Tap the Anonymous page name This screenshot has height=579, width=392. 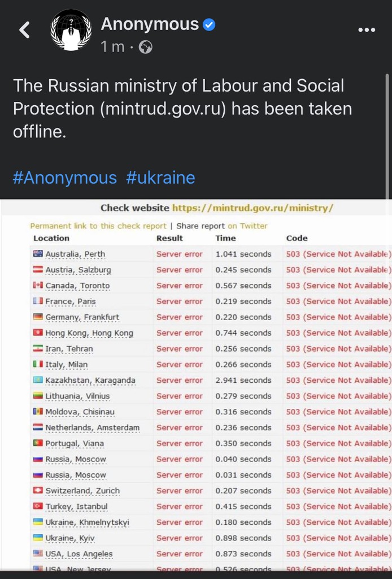click(150, 24)
